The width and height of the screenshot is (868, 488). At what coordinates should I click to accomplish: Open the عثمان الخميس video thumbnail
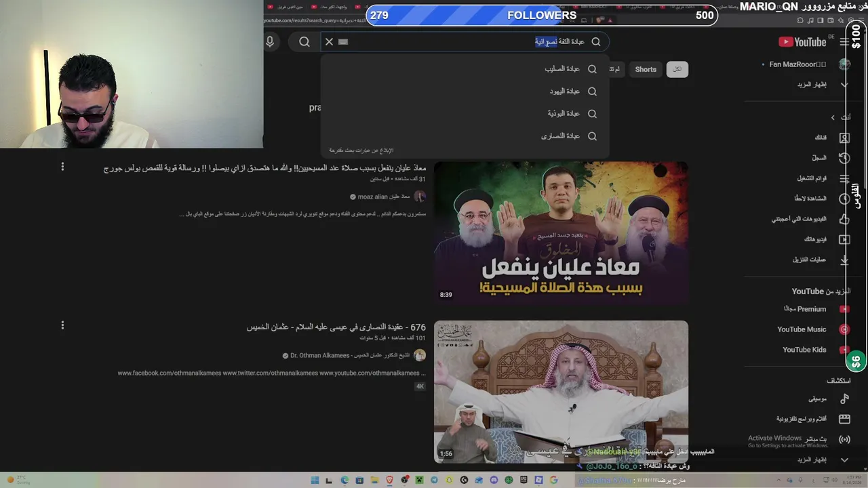pos(561,392)
